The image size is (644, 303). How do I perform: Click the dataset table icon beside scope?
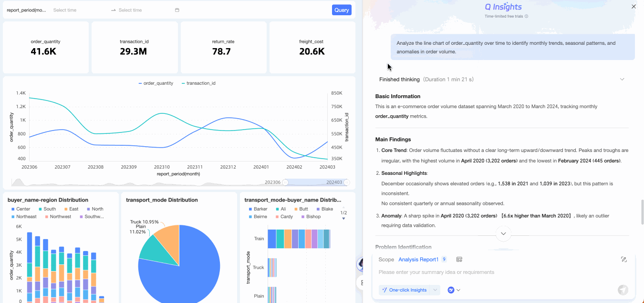(x=459, y=260)
